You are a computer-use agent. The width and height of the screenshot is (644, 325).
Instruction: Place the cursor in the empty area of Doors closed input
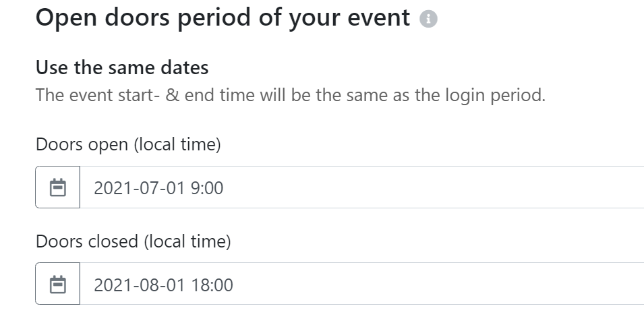click(x=438, y=285)
